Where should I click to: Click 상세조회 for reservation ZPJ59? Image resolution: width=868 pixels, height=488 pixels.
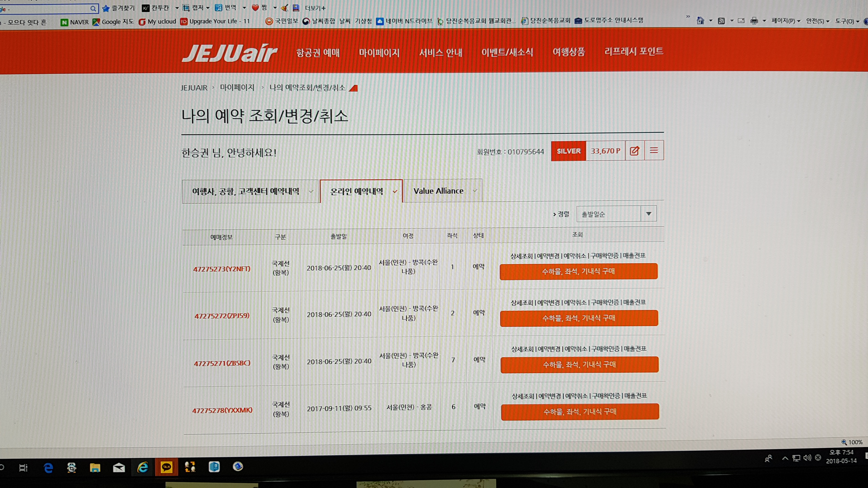[x=522, y=303]
